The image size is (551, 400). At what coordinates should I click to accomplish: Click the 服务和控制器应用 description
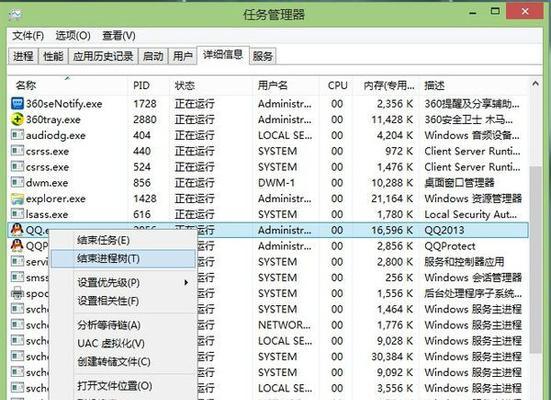pyautogui.click(x=464, y=262)
